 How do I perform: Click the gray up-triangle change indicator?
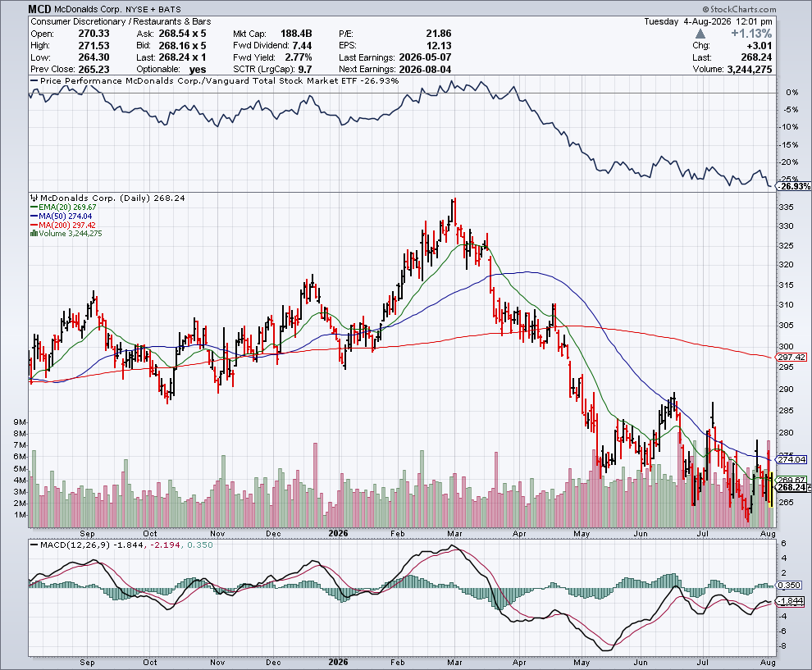click(700, 34)
